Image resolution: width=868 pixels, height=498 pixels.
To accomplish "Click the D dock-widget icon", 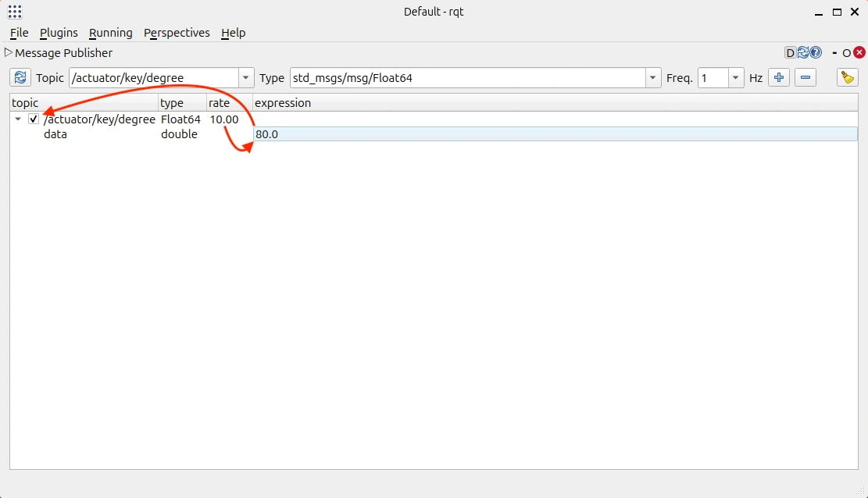I will [790, 53].
